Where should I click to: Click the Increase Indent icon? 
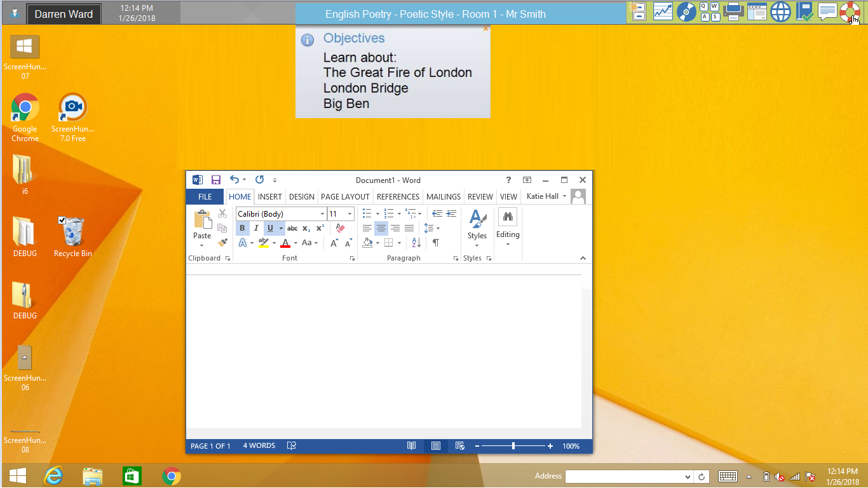coord(451,213)
